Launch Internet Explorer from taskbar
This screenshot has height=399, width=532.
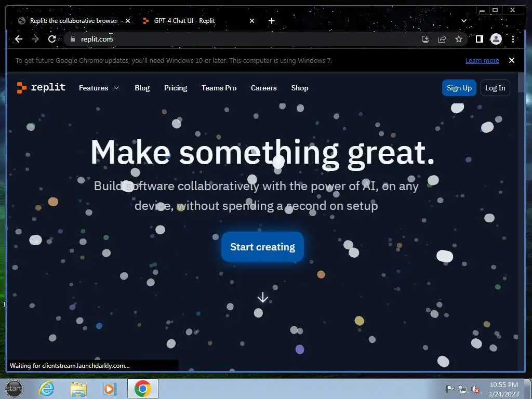(46, 389)
